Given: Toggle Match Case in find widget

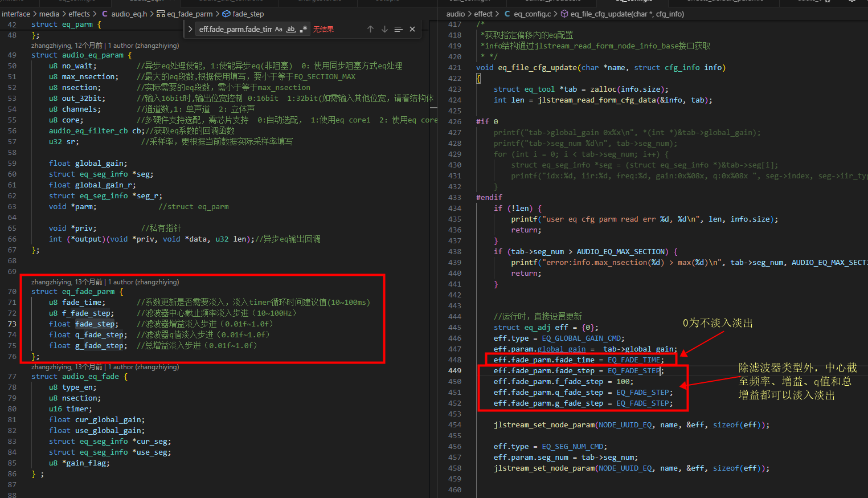Looking at the screenshot, I should 279,29.
